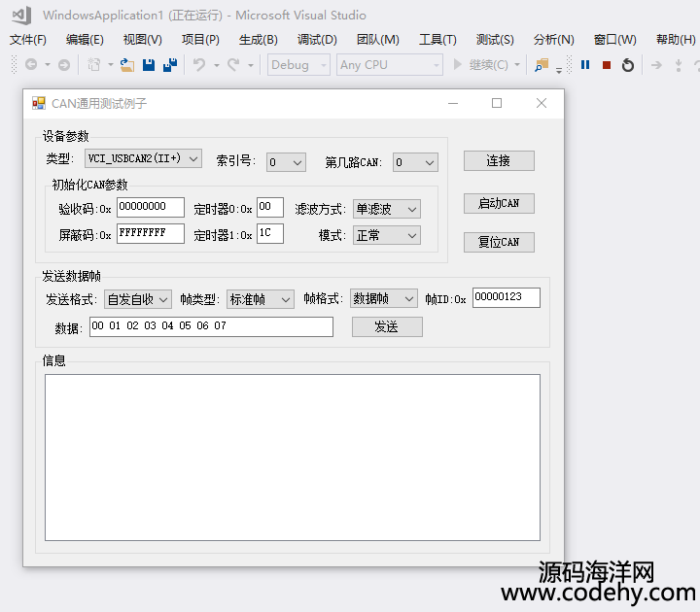Viewport: 700px width, 612px height.
Task: Open the New Project dropdown arrow
Action: (111, 65)
